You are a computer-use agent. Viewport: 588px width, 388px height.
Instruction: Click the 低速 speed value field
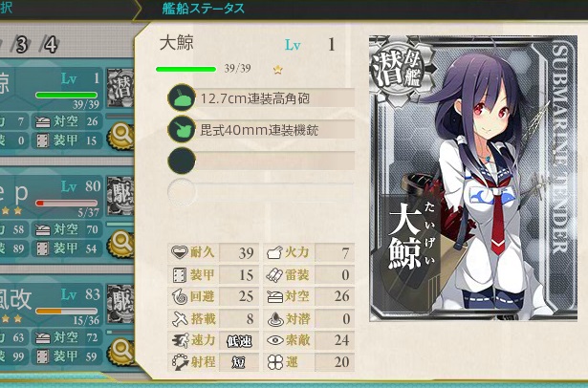click(x=239, y=341)
